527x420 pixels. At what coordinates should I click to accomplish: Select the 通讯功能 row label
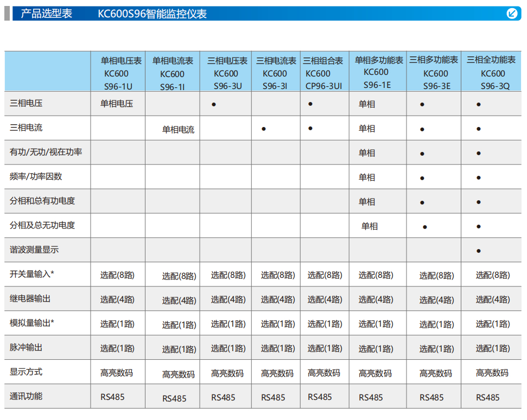pyautogui.click(x=26, y=396)
